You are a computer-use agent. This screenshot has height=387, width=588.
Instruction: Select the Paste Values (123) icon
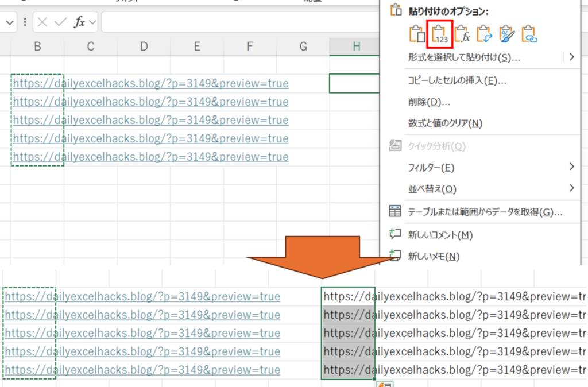point(440,34)
